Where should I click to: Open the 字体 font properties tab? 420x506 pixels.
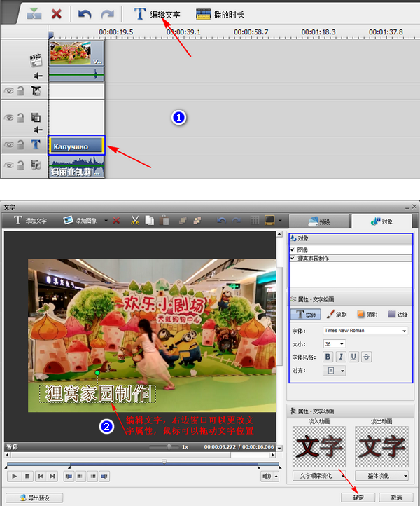click(x=306, y=314)
